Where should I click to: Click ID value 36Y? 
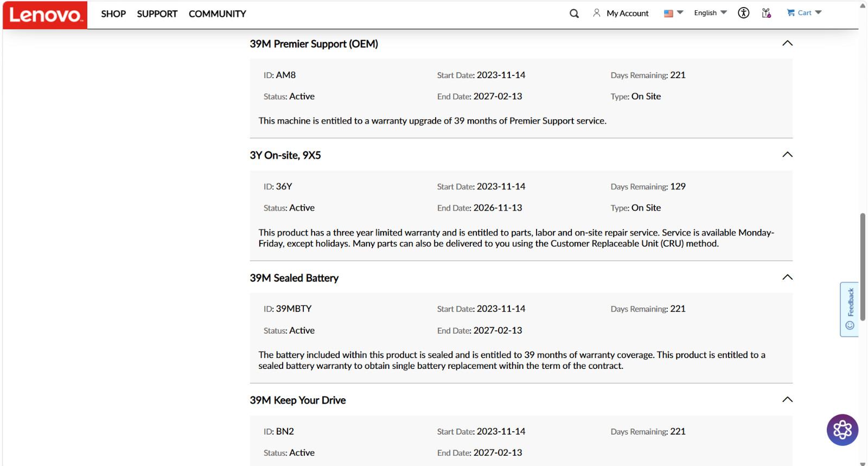[284, 187]
